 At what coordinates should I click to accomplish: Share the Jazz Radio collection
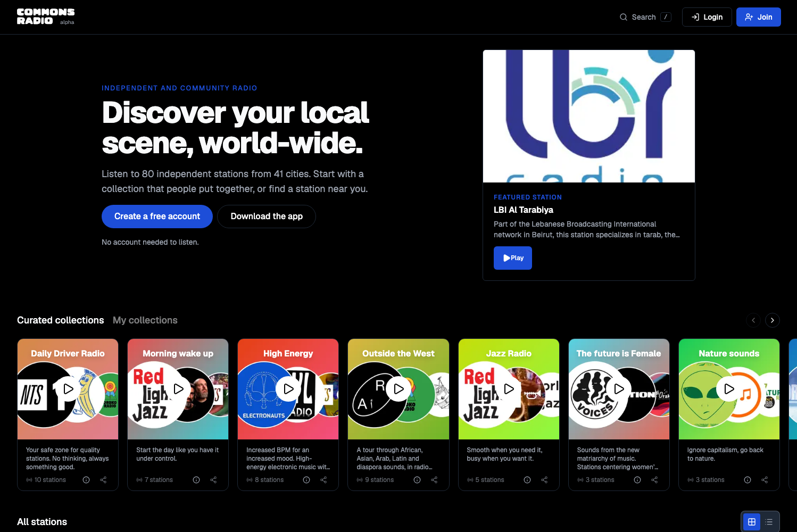[544, 480]
